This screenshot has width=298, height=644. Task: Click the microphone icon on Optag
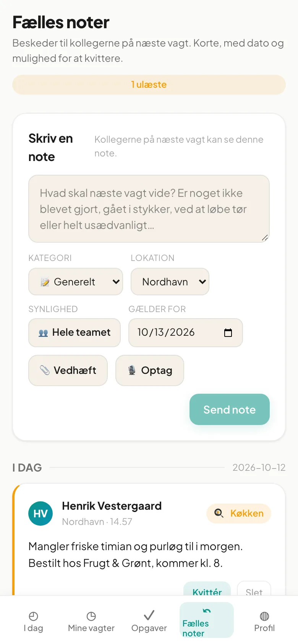pyautogui.click(x=132, y=370)
